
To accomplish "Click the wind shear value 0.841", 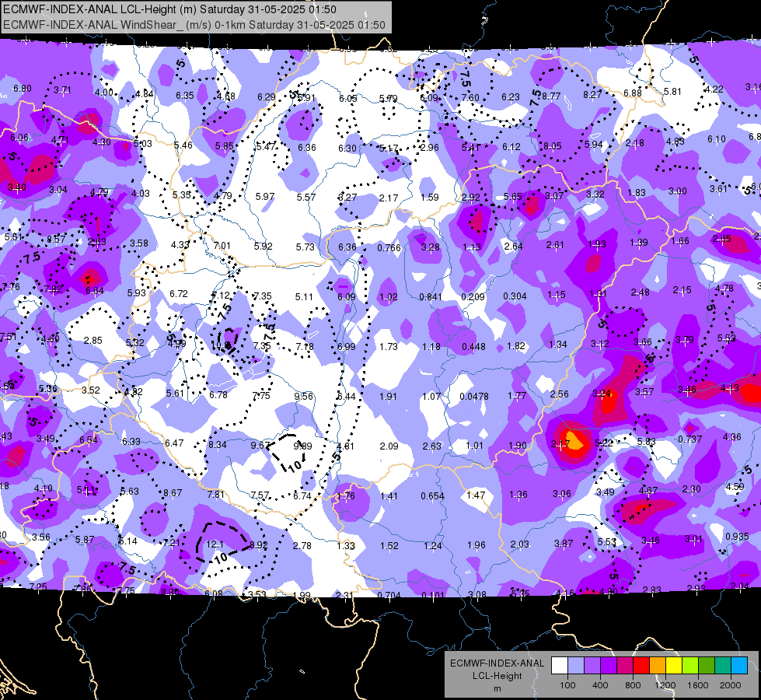I will pyautogui.click(x=431, y=297).
